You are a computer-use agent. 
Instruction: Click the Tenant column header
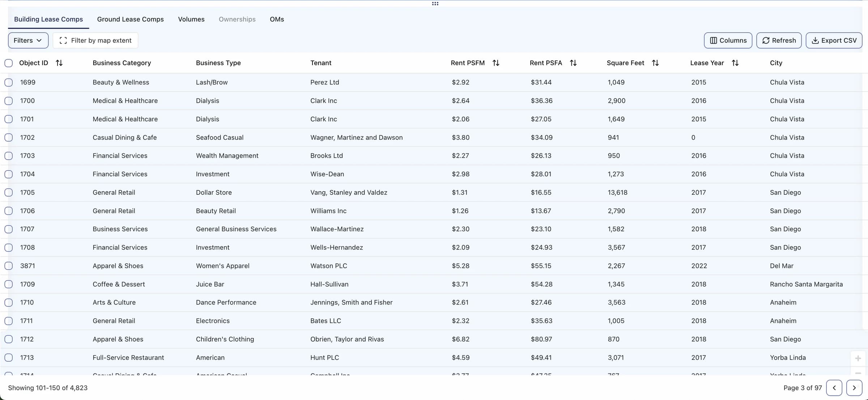tap(321, 63)
